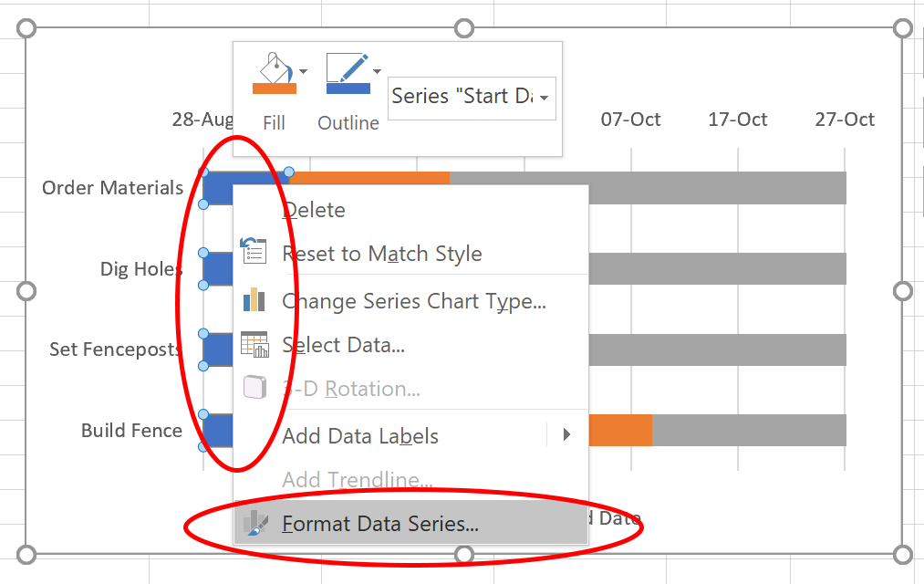Select the orange Order Materials bar segment
The height and width of the screenshot is (584, 924).
(x=369, y=178)
